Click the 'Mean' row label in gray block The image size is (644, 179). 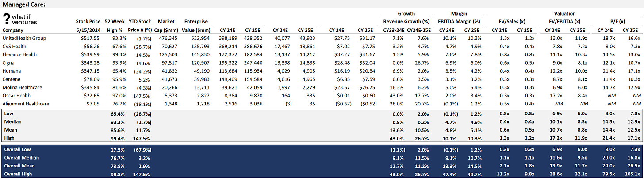pyautogui.click(x=11, y=129)
